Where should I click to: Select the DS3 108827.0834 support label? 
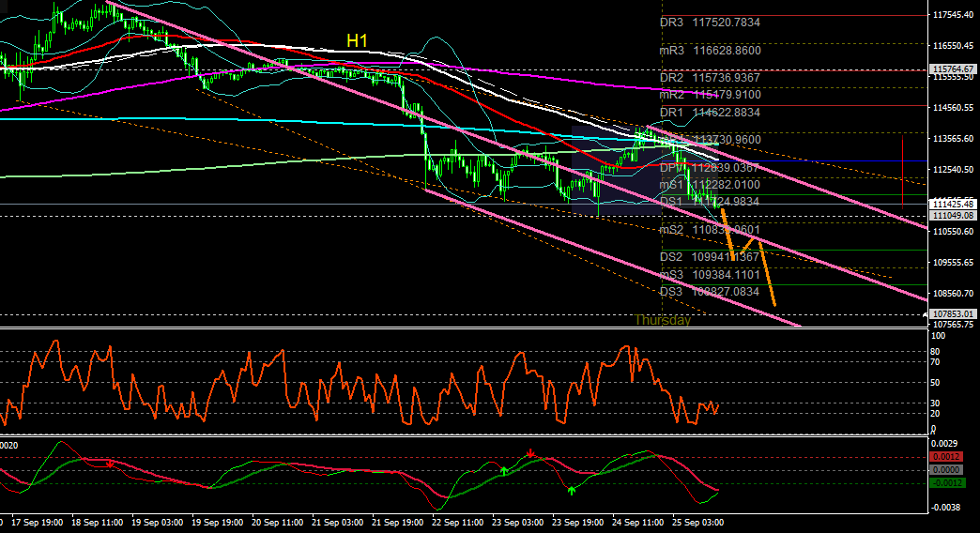pos(710,292)
